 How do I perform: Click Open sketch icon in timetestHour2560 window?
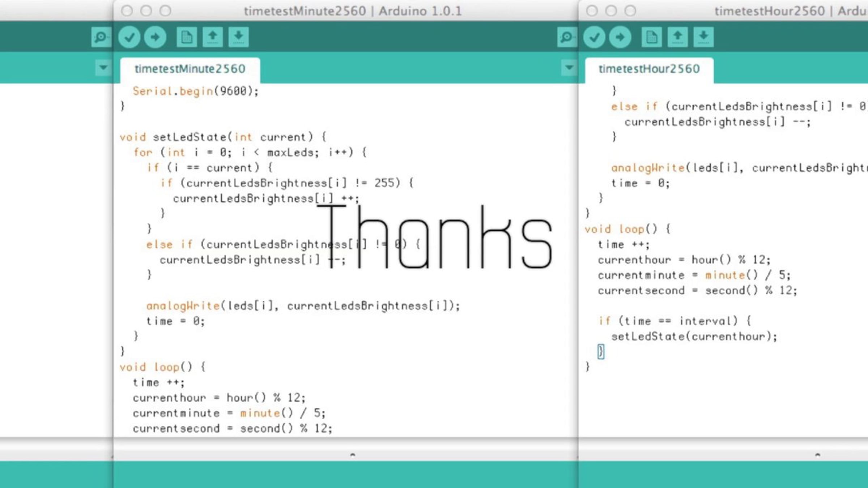[x=678, y=37]
